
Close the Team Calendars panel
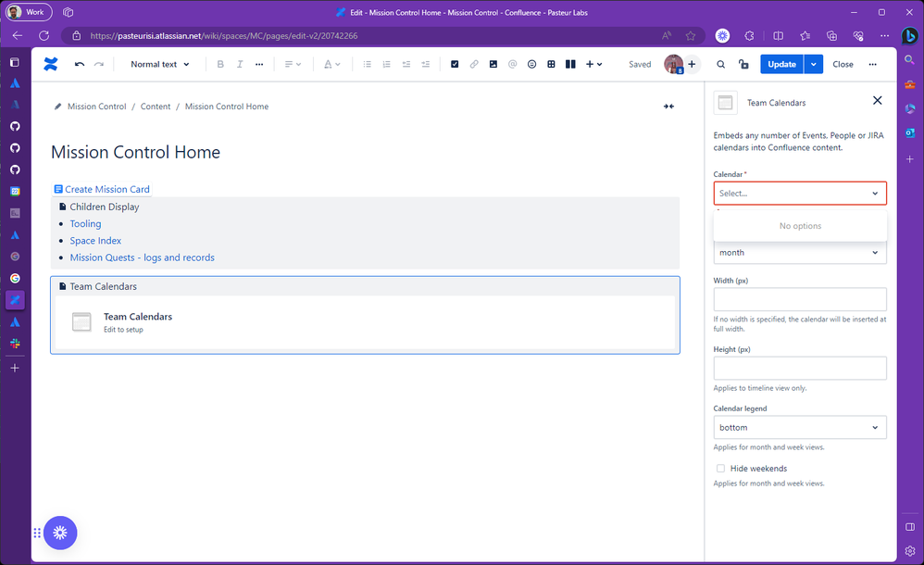pos(877,100)
